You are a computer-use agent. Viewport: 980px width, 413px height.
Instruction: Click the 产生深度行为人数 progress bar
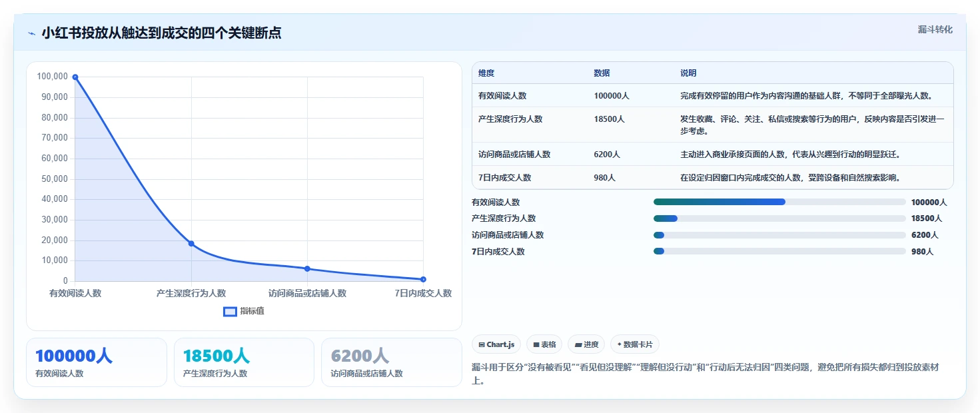(779, 218)
